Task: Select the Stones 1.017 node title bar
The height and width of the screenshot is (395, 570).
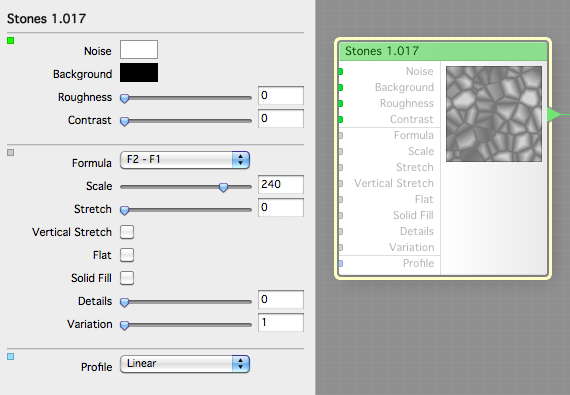Action: [x=443, y=51]
